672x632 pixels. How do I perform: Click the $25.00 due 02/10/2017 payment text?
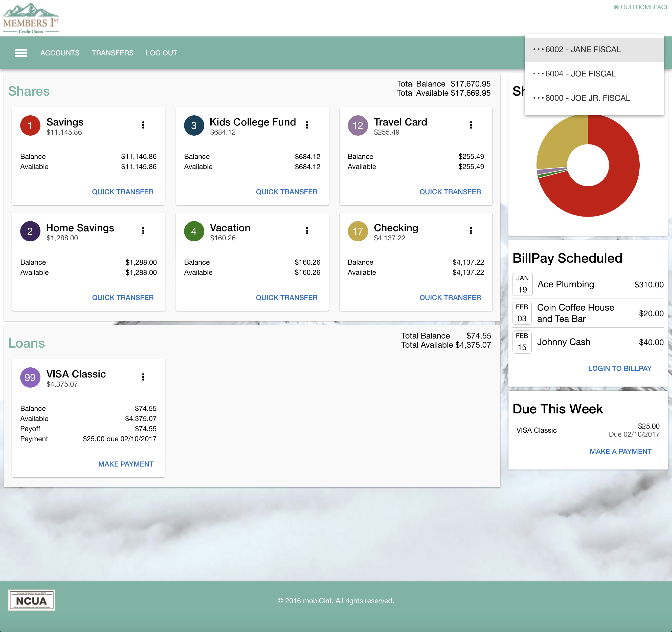pyautogui.click(x=120, y=439)
